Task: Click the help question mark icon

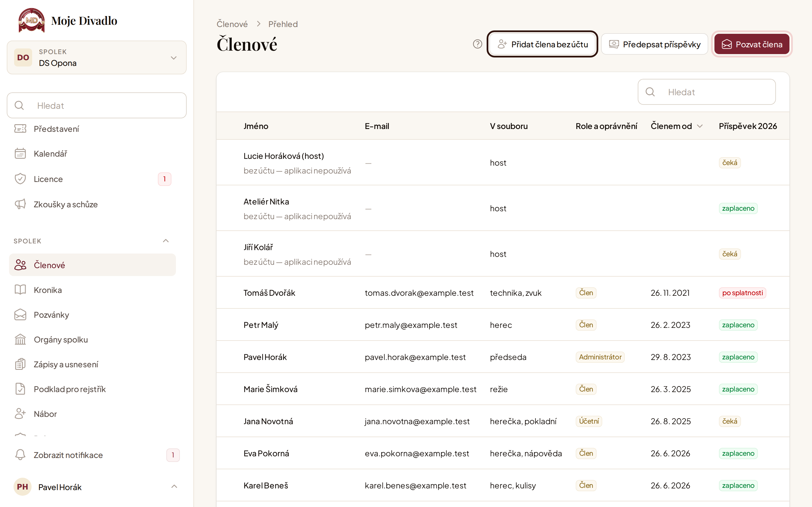Action: coord(477,44)
